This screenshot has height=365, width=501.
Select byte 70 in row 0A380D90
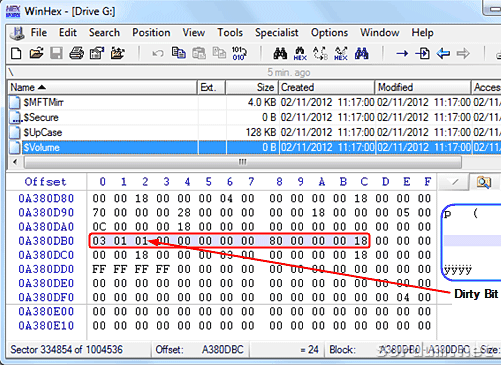tap(99, 212)
